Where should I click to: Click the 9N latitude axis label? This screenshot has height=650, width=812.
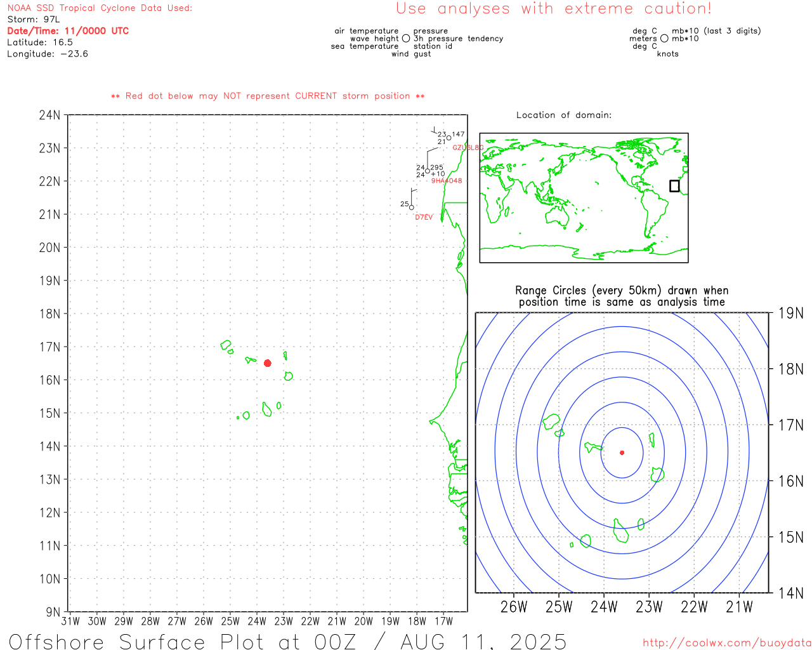click(x=53, y=612)
